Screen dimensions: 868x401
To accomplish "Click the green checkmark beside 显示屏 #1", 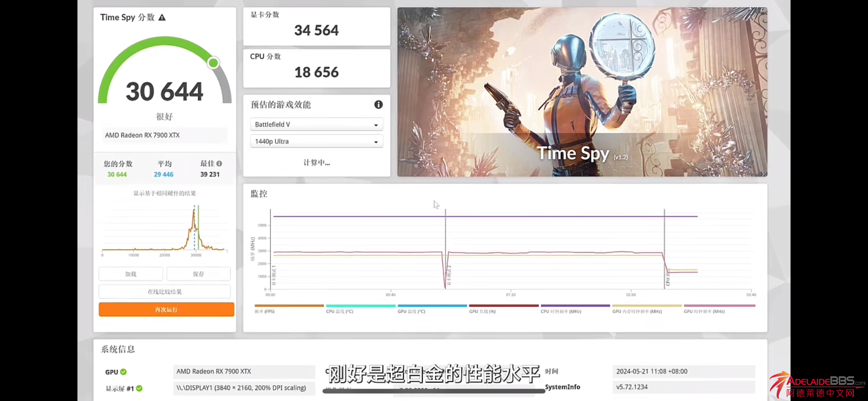I will coord(139,388).
